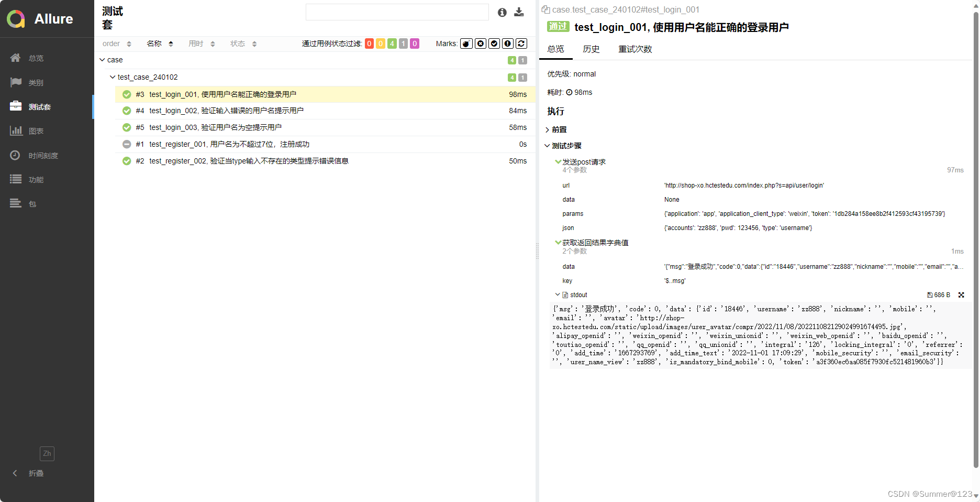Screen dimensions: 980x502
Task: Click the passed status icon of test_login_002
Action: point(127,111)
